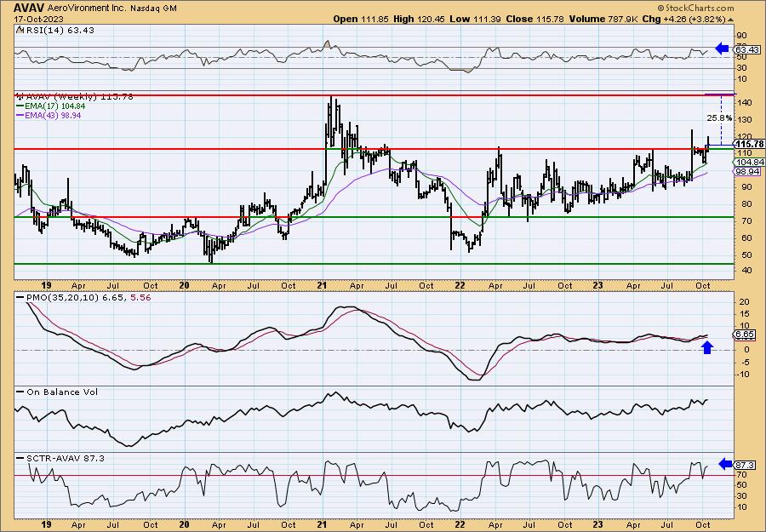Click the SCTR-AVAV 87.3 legend label
766x532 pixels.
66,458
